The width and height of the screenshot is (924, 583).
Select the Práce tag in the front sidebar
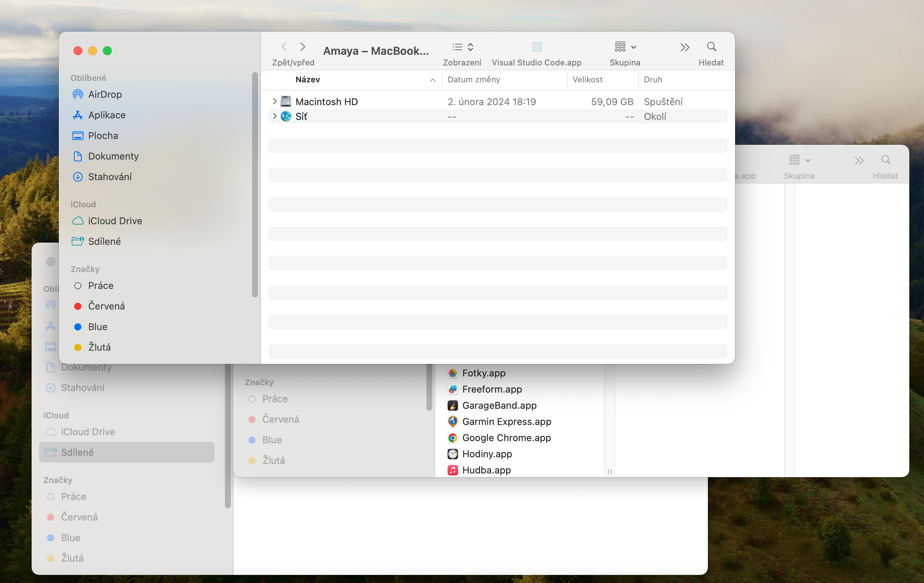[x=101, y=286]
